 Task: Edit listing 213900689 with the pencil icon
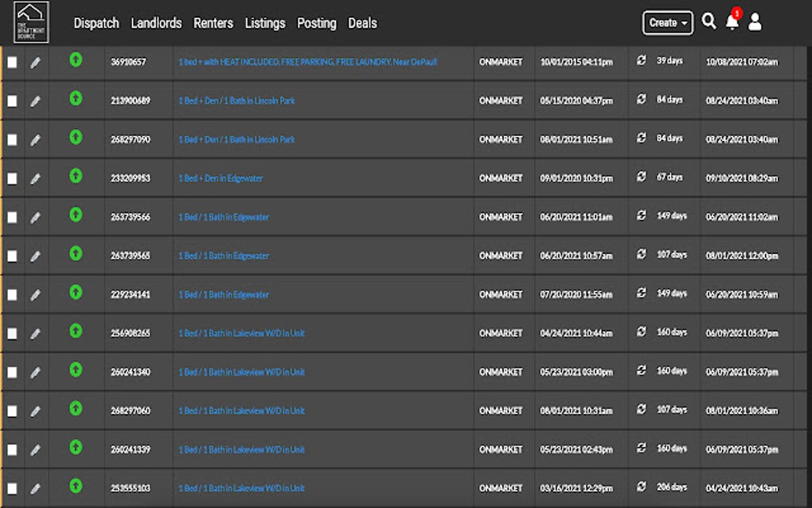point(35,100)
